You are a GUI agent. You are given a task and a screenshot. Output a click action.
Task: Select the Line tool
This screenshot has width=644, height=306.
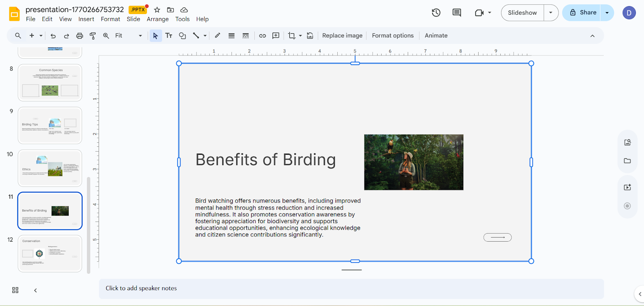tap(196, 36)
